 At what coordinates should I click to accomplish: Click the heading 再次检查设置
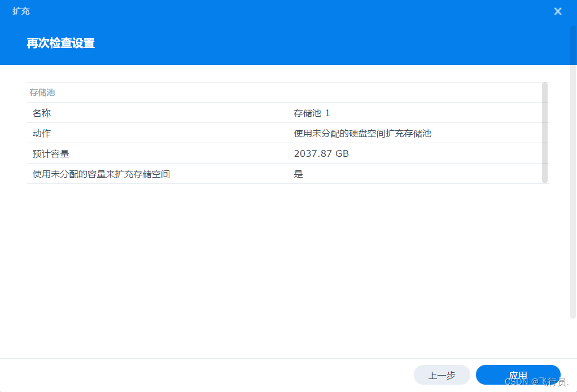[x=59, y=43]
